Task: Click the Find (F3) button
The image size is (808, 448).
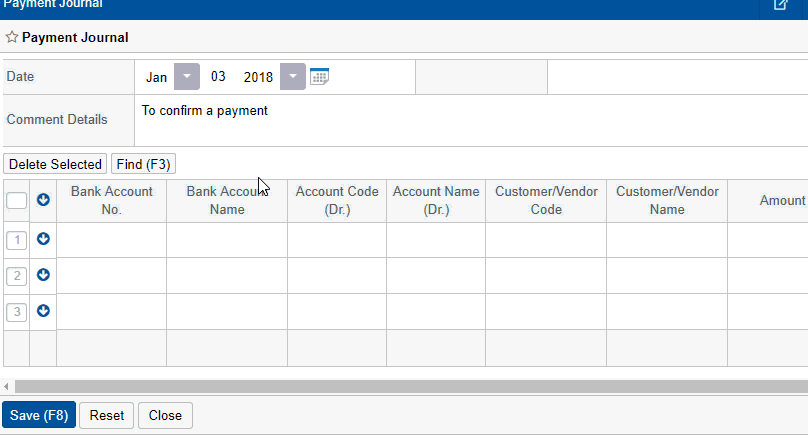Action: tap(143, 164)
